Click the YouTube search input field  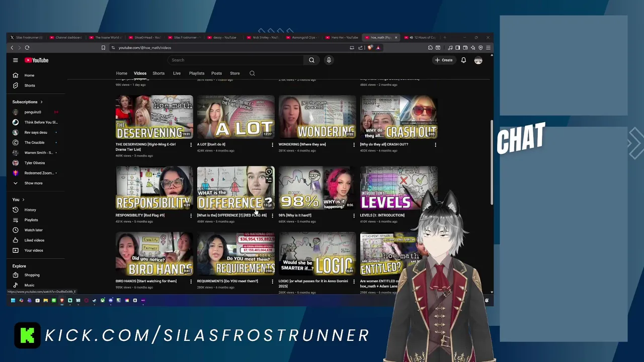(x=235, y=60)
